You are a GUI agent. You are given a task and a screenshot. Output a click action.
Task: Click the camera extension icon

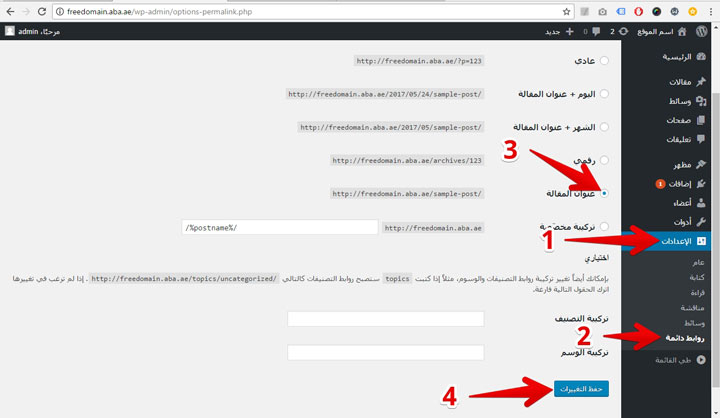click(602, 12)
